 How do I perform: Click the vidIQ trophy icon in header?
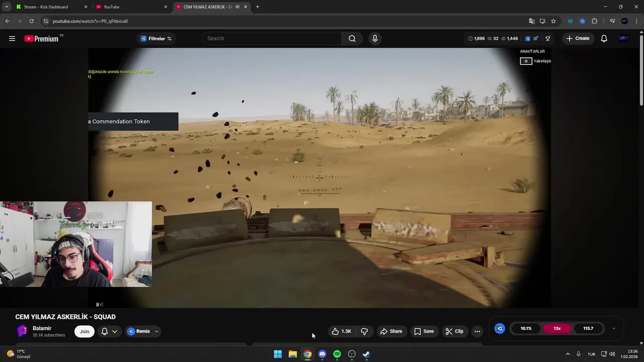coord(548,39)
